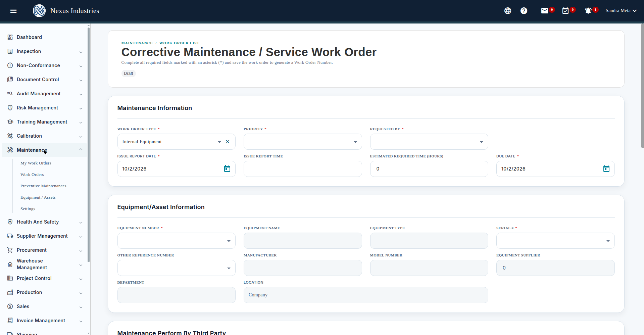Open the Equipment Number dropdown
644x335 pixels.
(x=176, y=241)
